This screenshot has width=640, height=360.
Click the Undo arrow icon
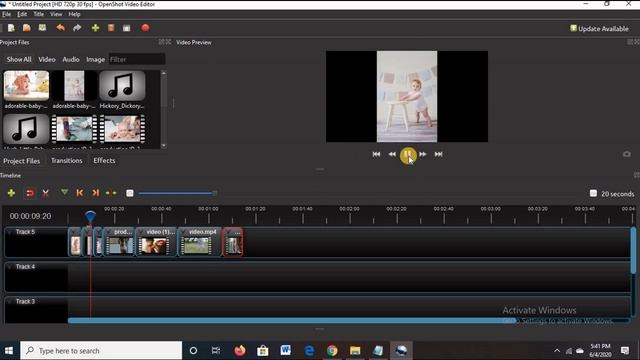click(60, 28)
